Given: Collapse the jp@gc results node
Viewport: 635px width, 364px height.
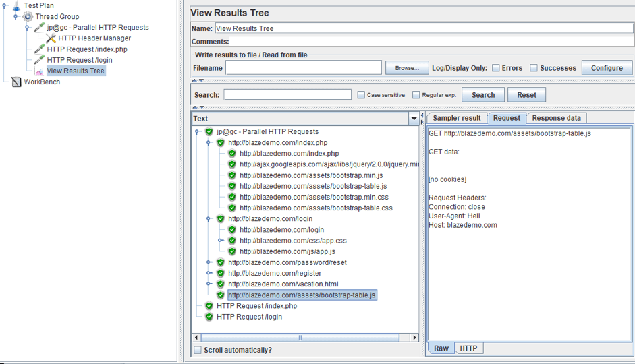Looking at the screenshot, I should [x=197, y=132].
